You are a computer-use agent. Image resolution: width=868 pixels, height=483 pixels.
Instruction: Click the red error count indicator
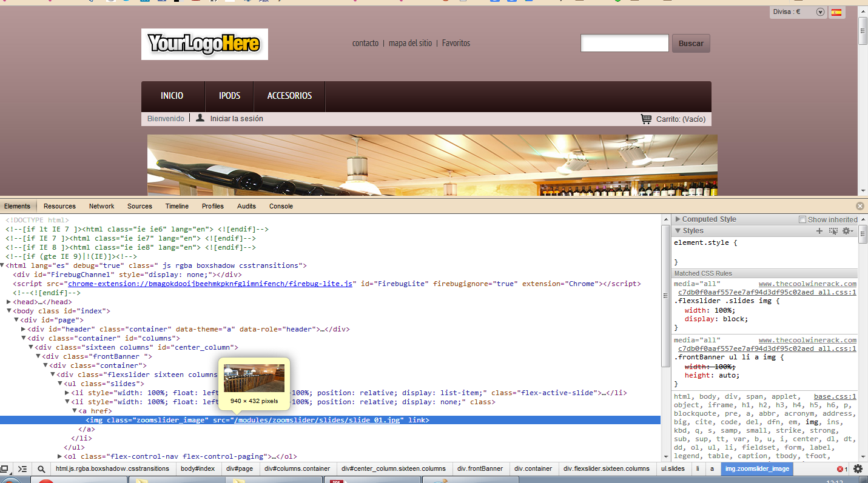point(842,469)
